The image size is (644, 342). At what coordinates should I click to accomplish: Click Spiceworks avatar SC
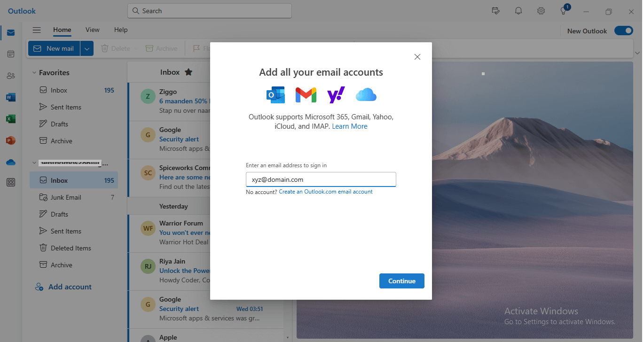(148, 172)
